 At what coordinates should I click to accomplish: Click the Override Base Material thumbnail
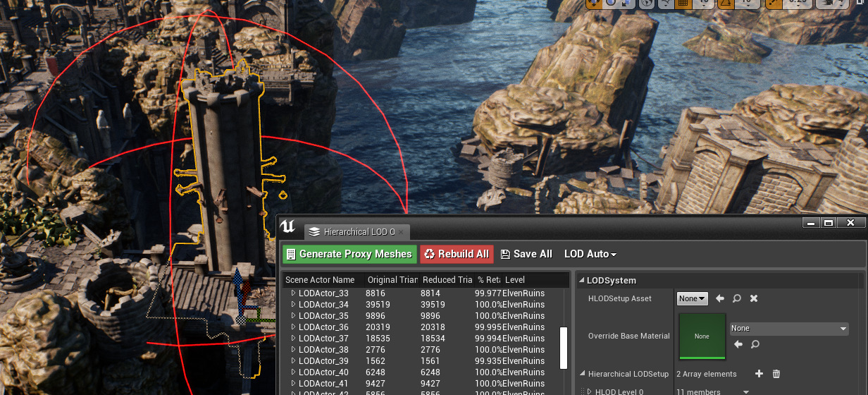coord(702,336)
